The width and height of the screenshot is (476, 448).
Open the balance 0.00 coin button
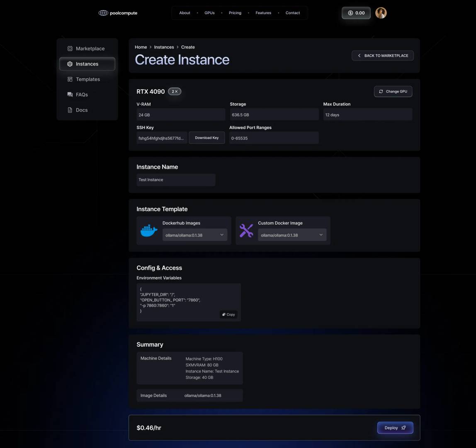(x=356, y=13)
